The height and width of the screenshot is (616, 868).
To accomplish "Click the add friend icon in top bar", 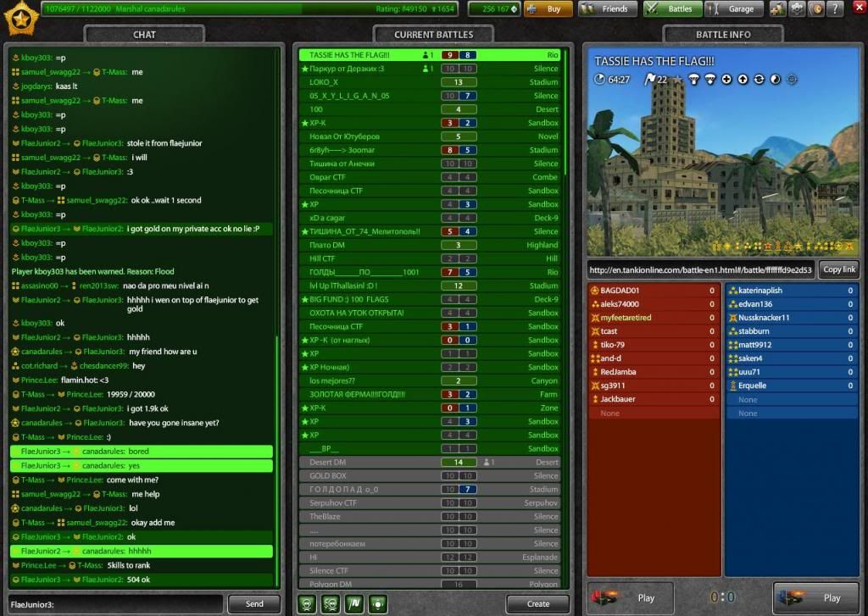I will 777,9.
